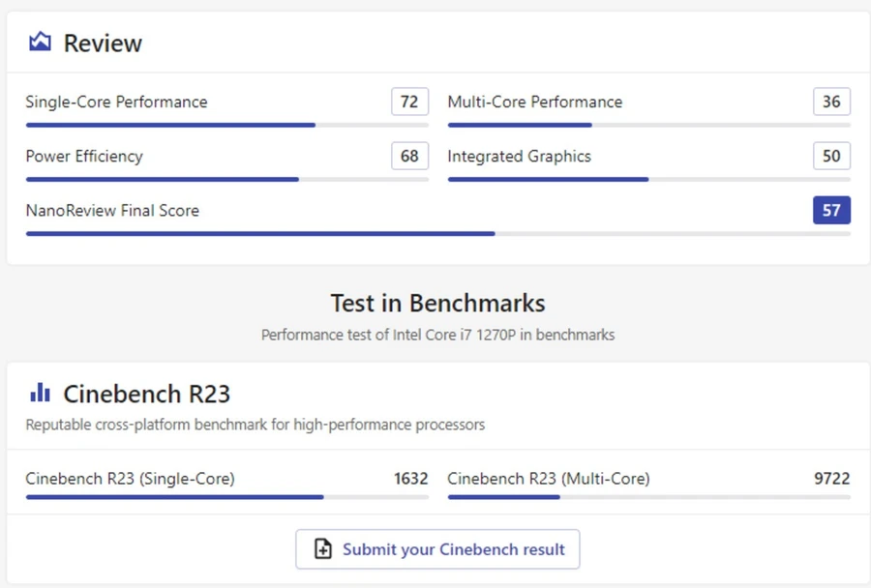Image resolution: width=871 pixels, height=588 pixels.
Task: Click the single-core result value 1632
Action: [x=411, y=479]
